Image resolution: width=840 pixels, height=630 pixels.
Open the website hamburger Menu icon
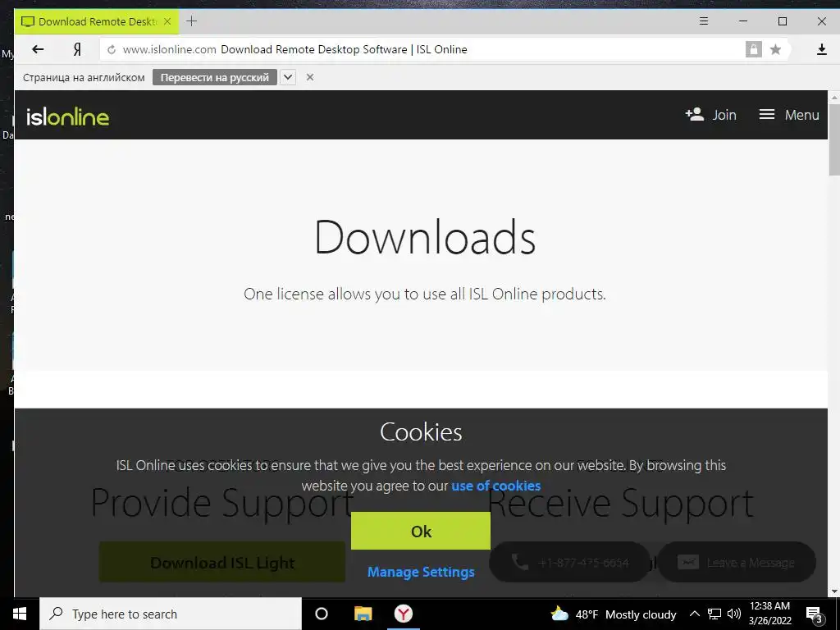pyautogui.click(x=767, y=114)
